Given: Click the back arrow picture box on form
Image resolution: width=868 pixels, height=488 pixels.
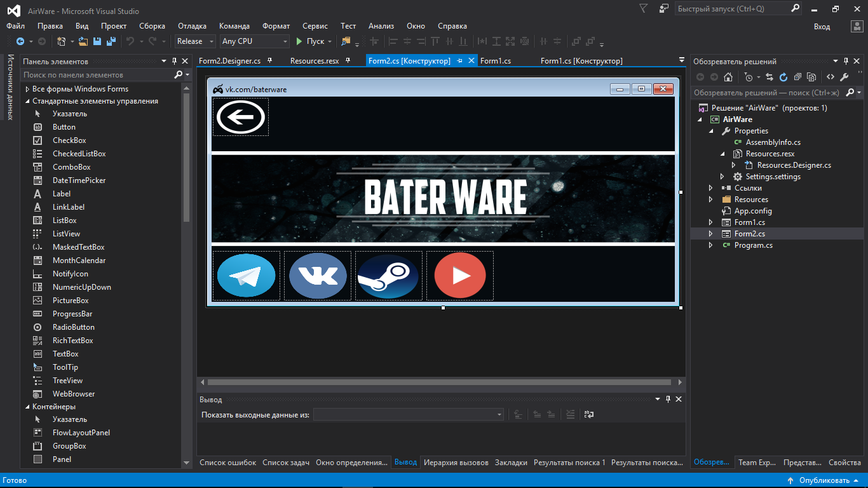Looking at the screenshot, I should (x=241, y=117).
